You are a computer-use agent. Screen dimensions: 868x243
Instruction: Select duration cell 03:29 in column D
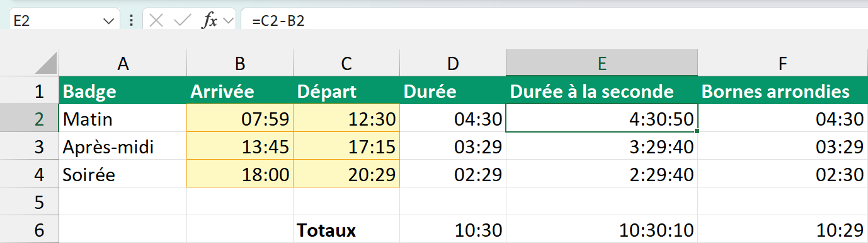point(453,146)
